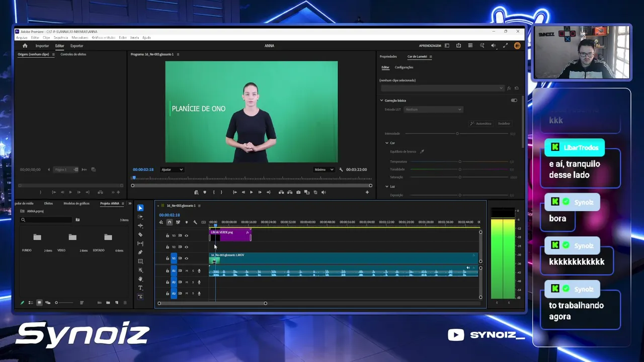Select the Ripple Edit tool
The height and width of the screenshot is (362, 644).
[140, 226]
